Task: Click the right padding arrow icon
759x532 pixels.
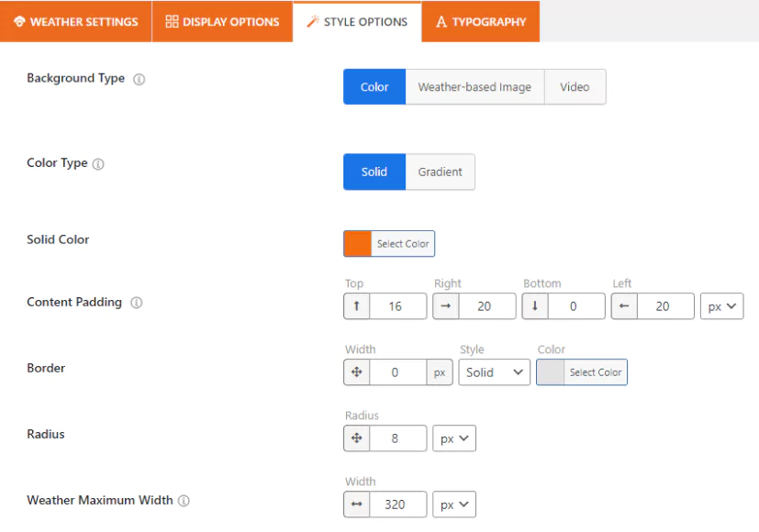Action: (x=446, y=306)
